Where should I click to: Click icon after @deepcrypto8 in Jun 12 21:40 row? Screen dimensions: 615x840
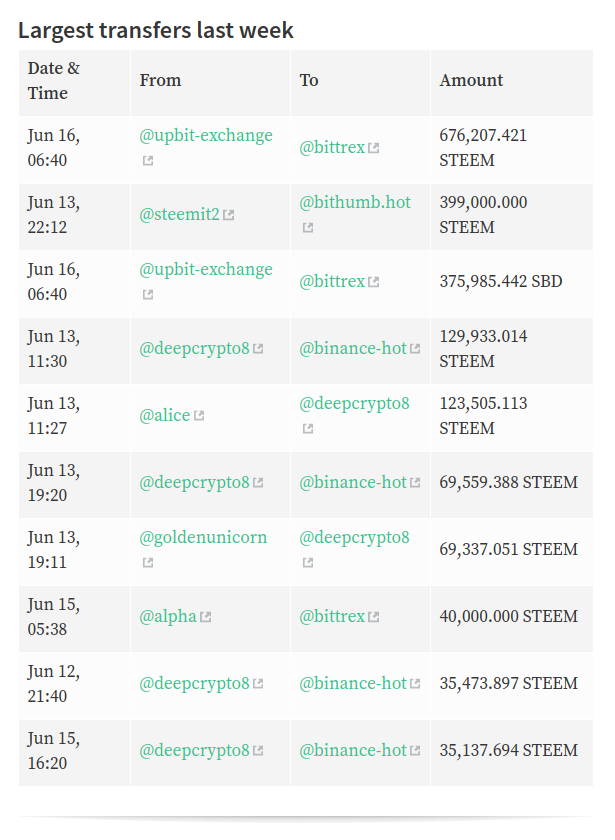tap(258, 684)
